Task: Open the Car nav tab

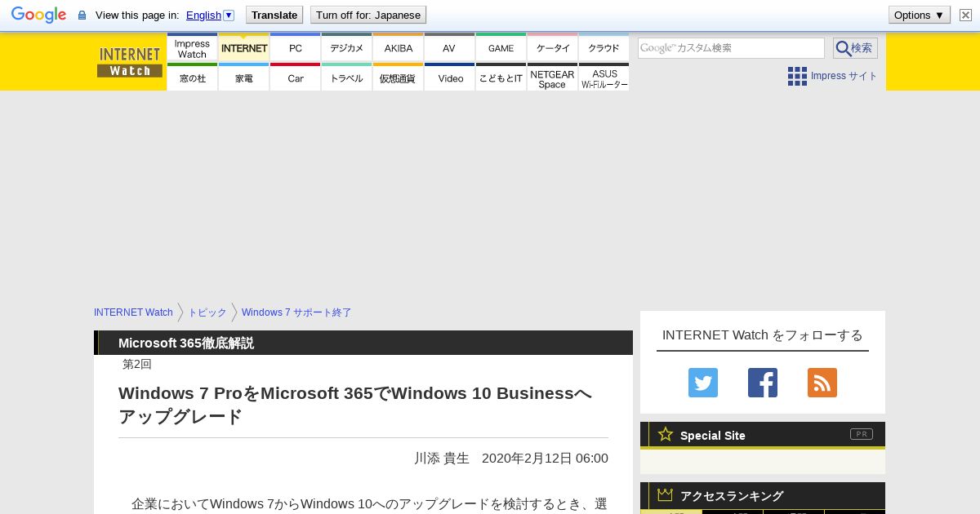Action: pyautogui.click(x=296, y=78)
